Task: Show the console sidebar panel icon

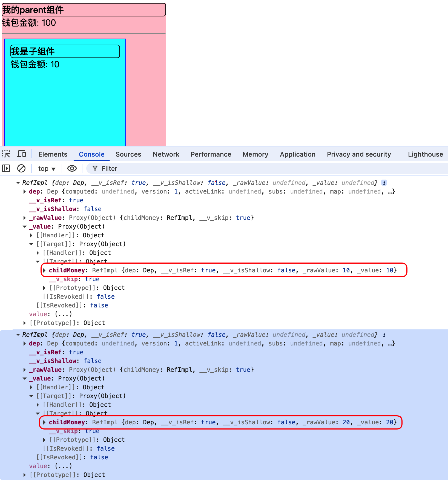Action: pos(6,168)
